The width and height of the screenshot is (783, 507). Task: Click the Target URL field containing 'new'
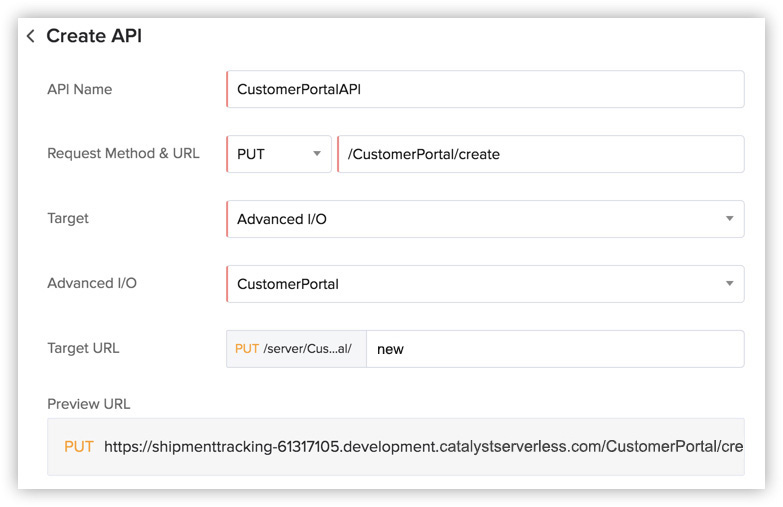(555, 349)
